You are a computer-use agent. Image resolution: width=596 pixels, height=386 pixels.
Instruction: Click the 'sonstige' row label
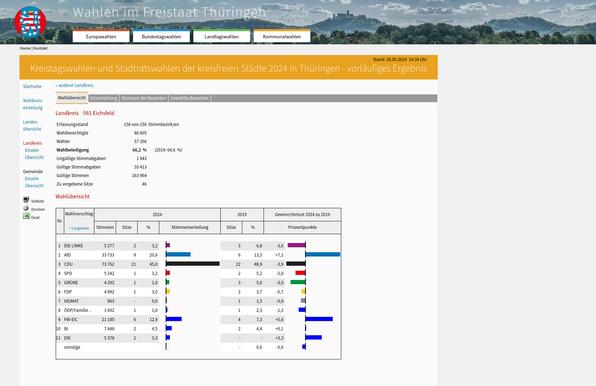[x=72, y=347]
